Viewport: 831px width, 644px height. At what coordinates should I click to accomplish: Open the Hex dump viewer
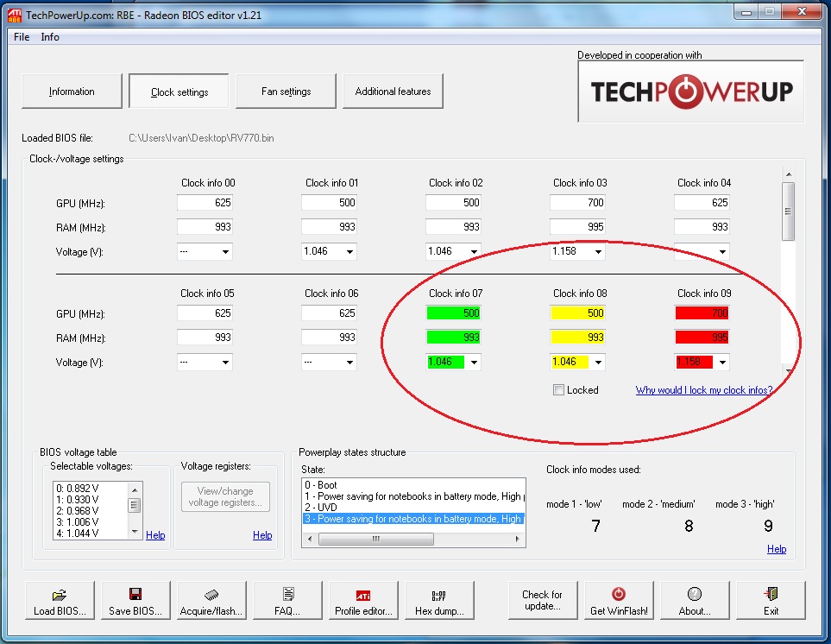pyautogui.click(x=439, y=601)
